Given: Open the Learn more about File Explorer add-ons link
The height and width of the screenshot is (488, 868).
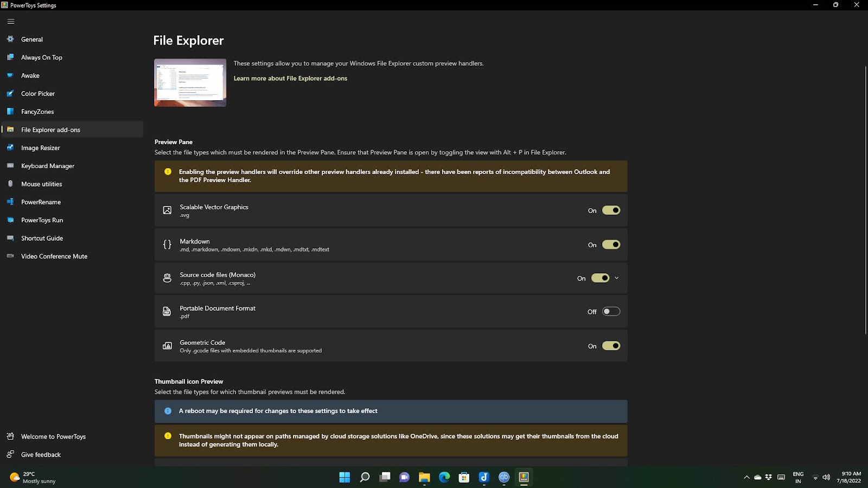Looking at the screenshot, I should point(290,78).
